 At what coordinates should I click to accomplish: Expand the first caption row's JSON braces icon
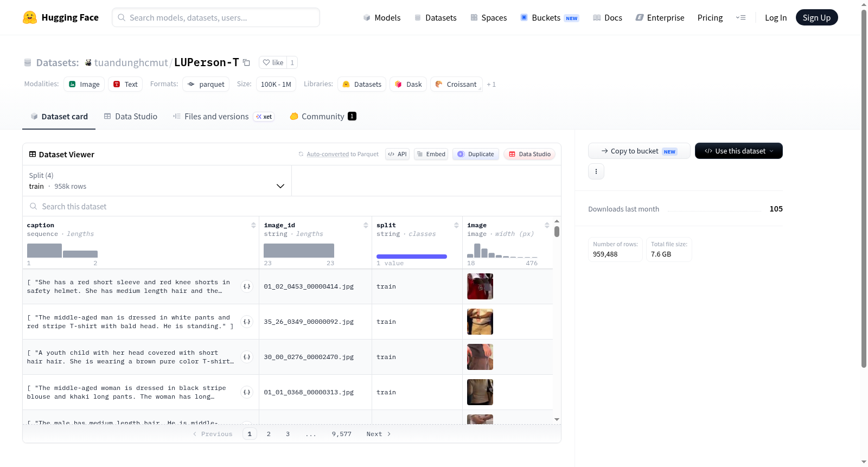[247, 286]
